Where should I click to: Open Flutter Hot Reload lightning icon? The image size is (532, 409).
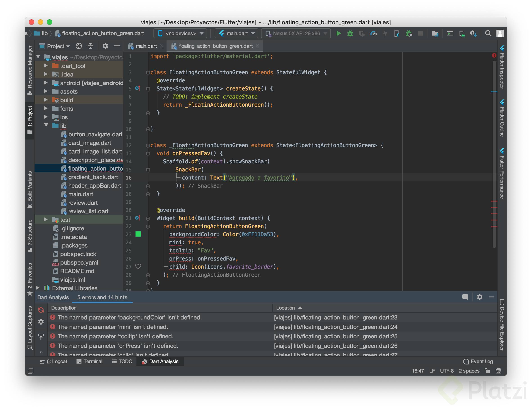pyautogui.click(x=385, y=33)
